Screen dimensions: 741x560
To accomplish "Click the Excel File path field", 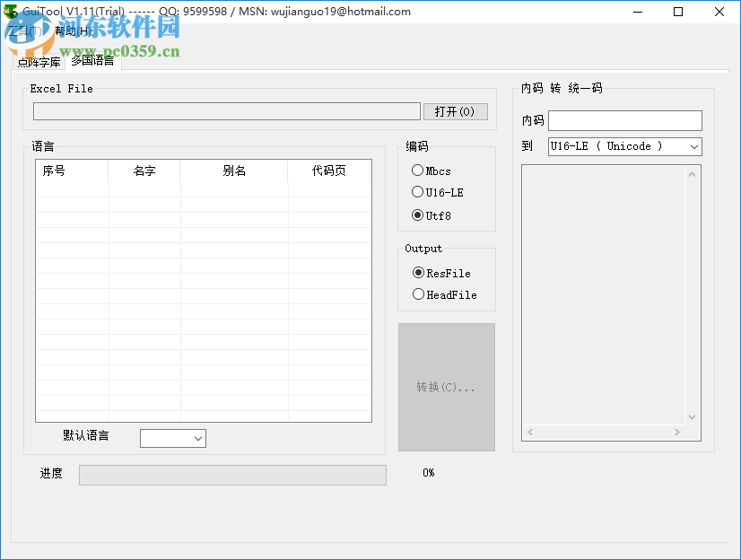I will (x=227, y=111).
